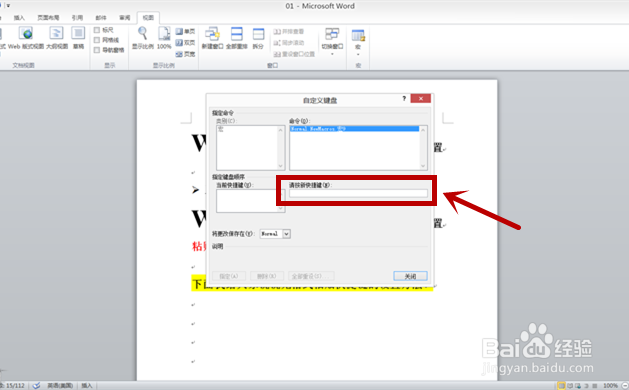Select the View (视图) ribbon tab
Viewport: 629px width, 390px height.
148,18
